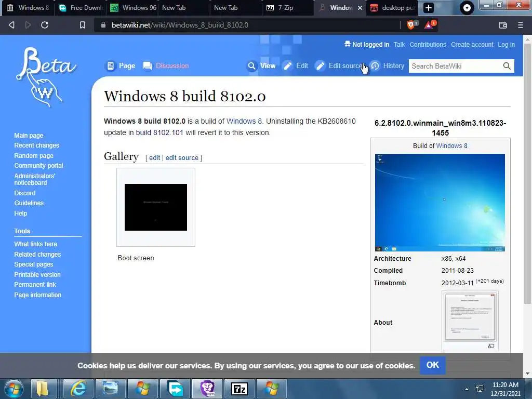Open the Brave wallet icon
The width and height of the screenshot is (532, 399).
point(503,25)
